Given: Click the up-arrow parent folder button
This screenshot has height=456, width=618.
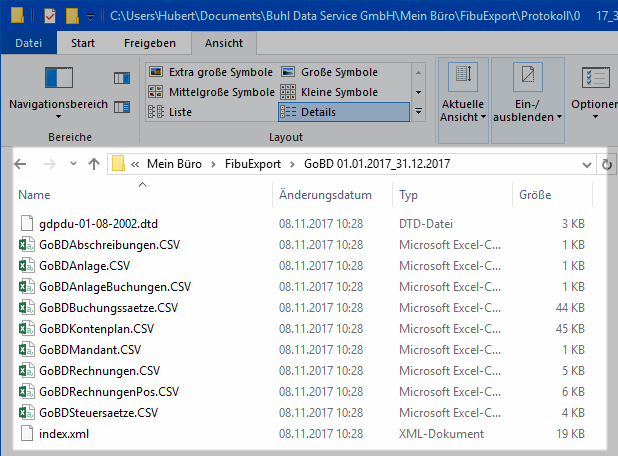Looking at the screenshot, I should [x=93, y=164].
